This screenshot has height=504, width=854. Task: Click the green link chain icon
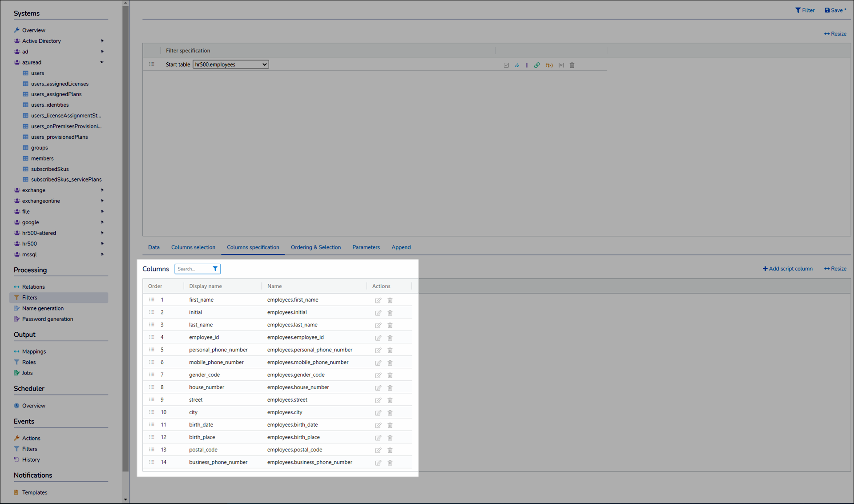point(537,65)
